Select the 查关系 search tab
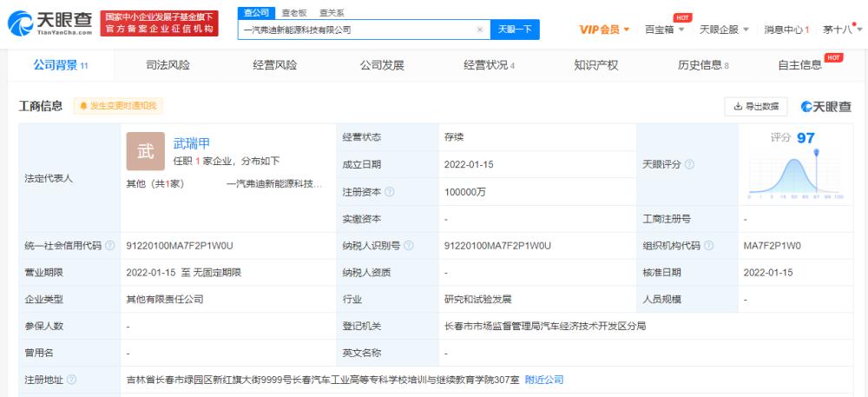 click(332, 13)
